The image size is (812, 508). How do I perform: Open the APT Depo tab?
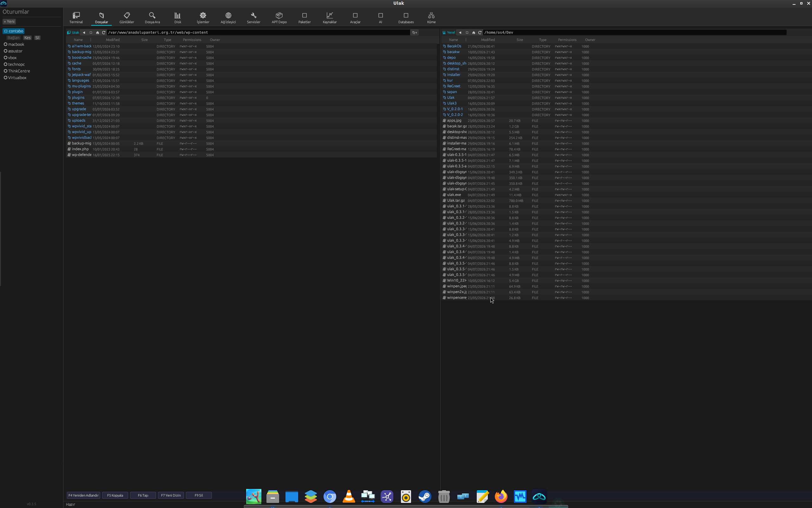pos(279,18)
